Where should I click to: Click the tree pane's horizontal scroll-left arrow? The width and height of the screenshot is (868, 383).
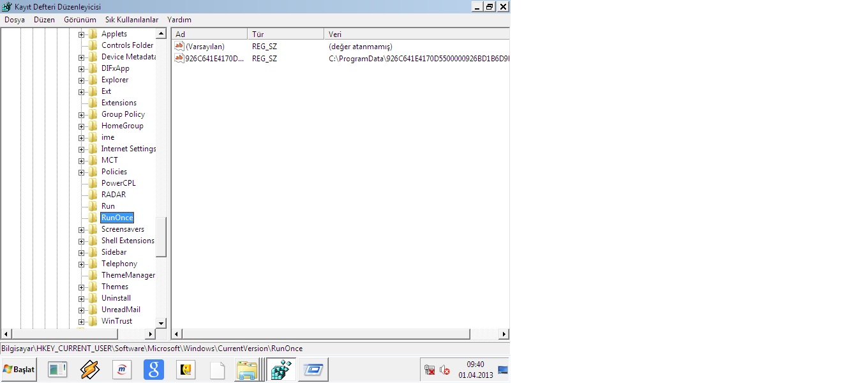6,334
